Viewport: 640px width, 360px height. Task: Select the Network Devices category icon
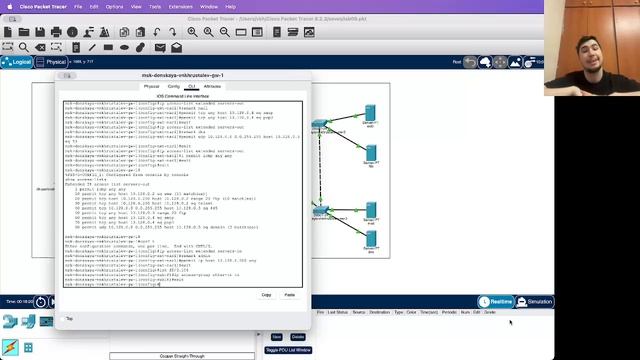click(x=10, y=322)
